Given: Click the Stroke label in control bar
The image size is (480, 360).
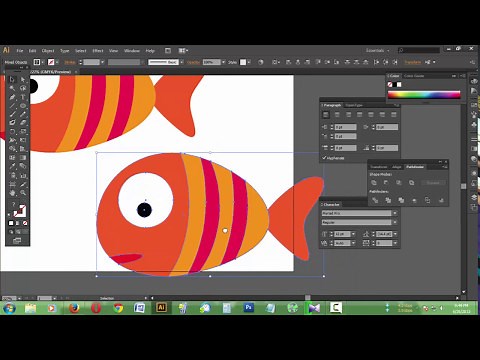Looking at the screenshot, I should (x=70, y=62).
